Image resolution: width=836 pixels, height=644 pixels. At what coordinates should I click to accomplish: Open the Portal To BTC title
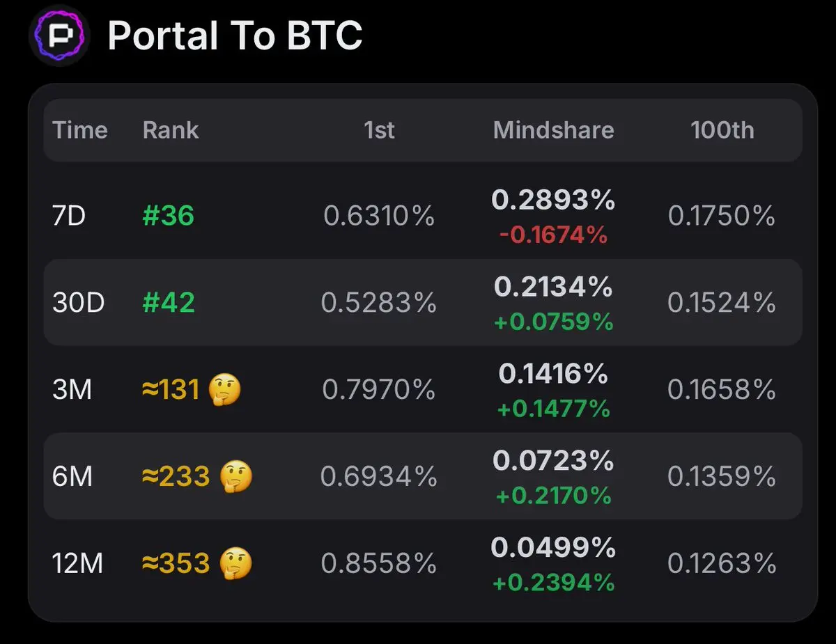(235, 35)
